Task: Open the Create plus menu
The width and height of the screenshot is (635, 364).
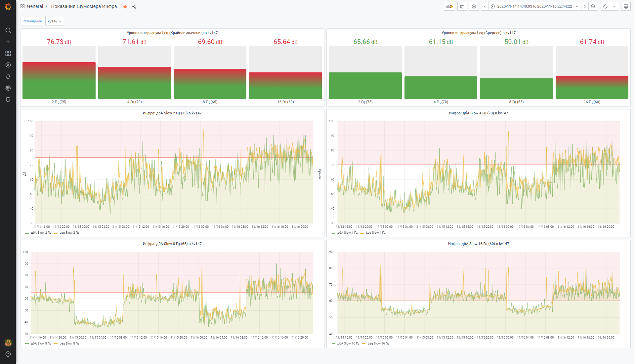Action: pyautogui.click(x=8, y=42)
